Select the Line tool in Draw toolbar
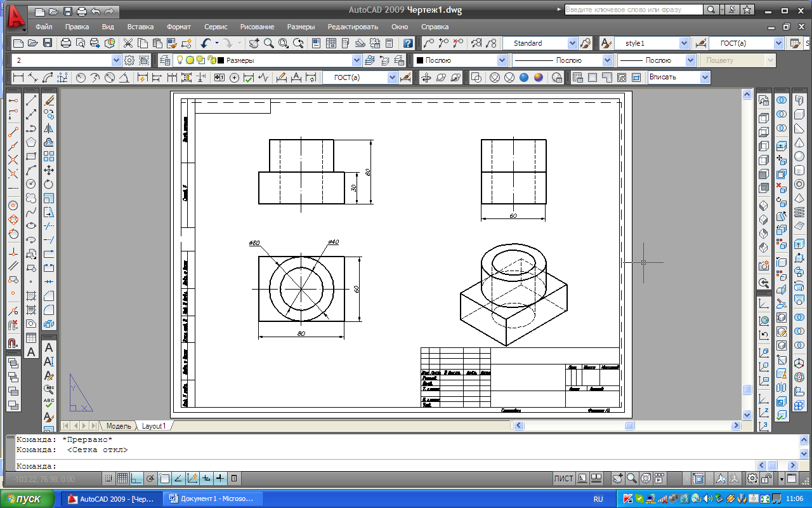This screenshot has width=812, height=508. tap(31, 100)
